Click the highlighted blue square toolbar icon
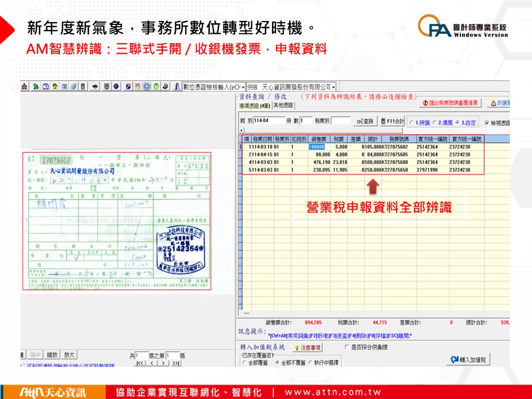 click(147, 86)
